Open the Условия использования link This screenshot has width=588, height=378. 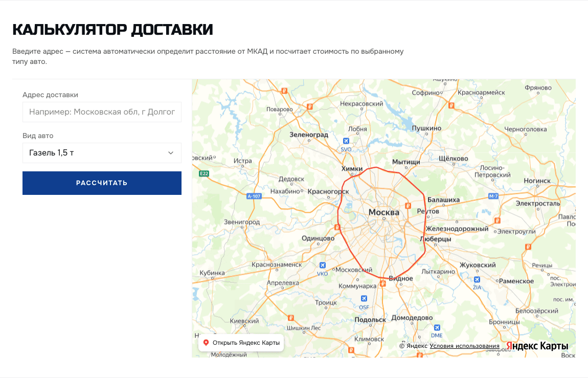(x=464, y=346)
